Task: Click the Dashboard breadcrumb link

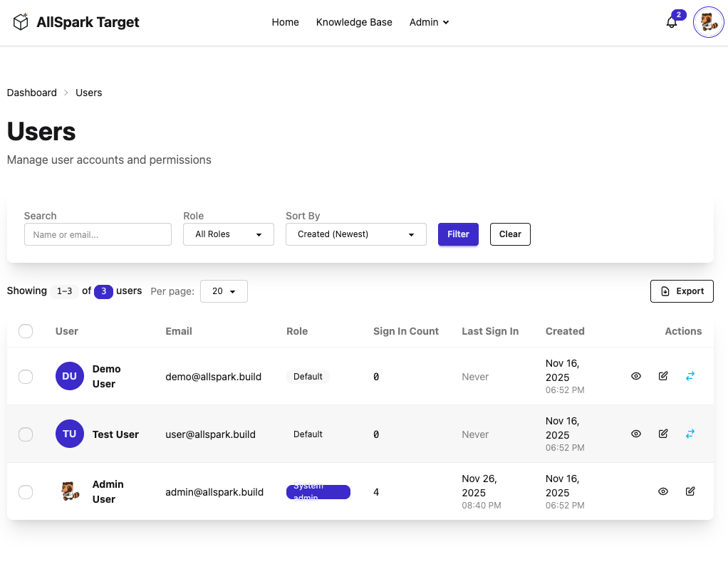Action: point(31,93)
